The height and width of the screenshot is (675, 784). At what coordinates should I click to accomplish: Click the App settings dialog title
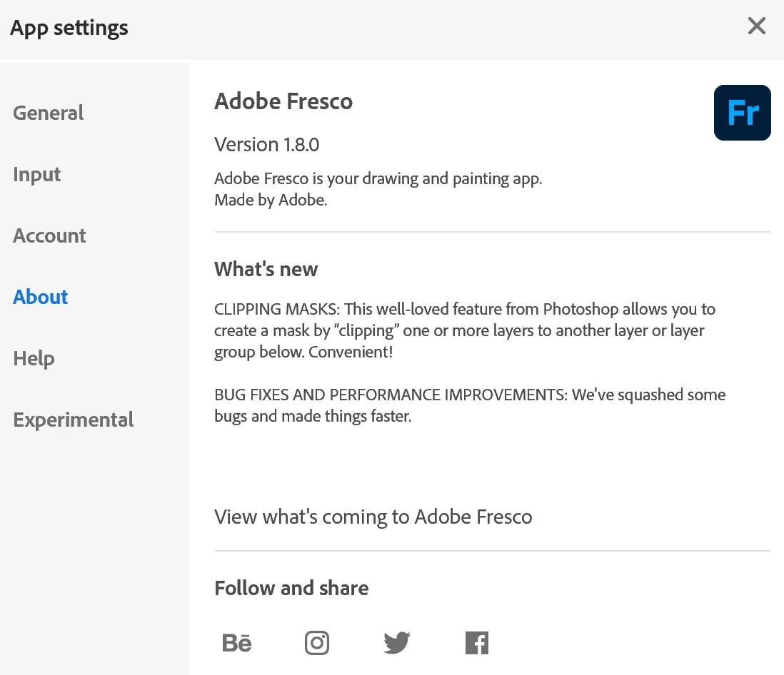tap(69, 29)
